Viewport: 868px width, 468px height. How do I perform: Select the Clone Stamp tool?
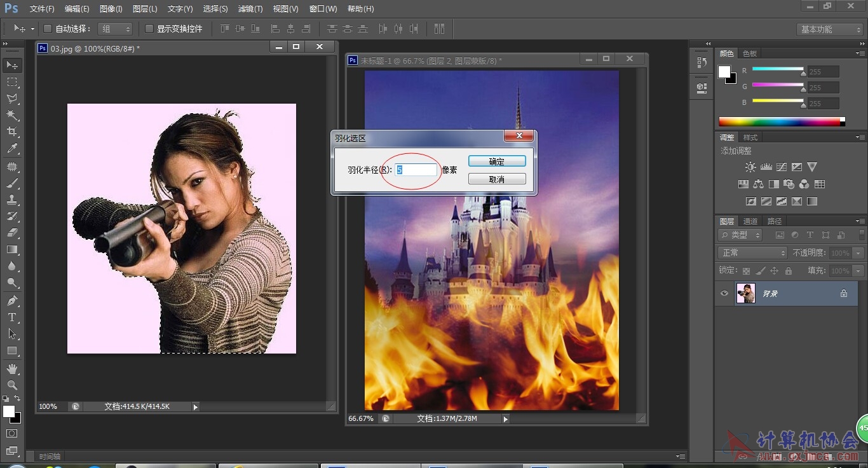point(12,200)
